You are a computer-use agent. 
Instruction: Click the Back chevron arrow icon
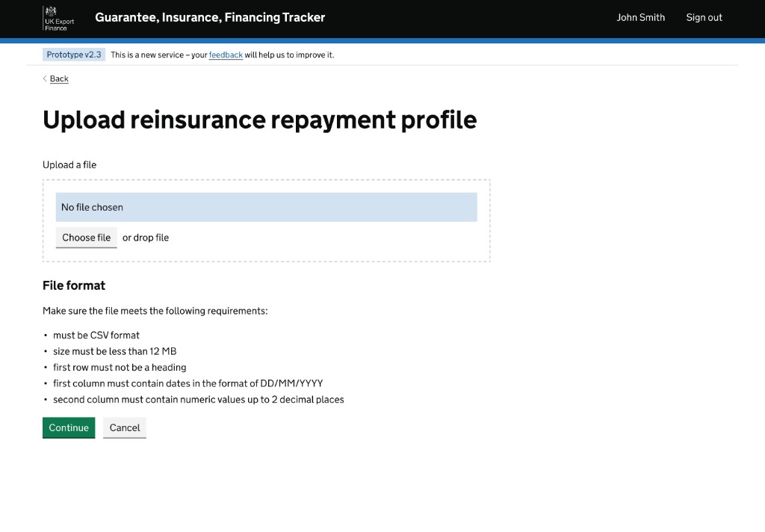(45, 78)
